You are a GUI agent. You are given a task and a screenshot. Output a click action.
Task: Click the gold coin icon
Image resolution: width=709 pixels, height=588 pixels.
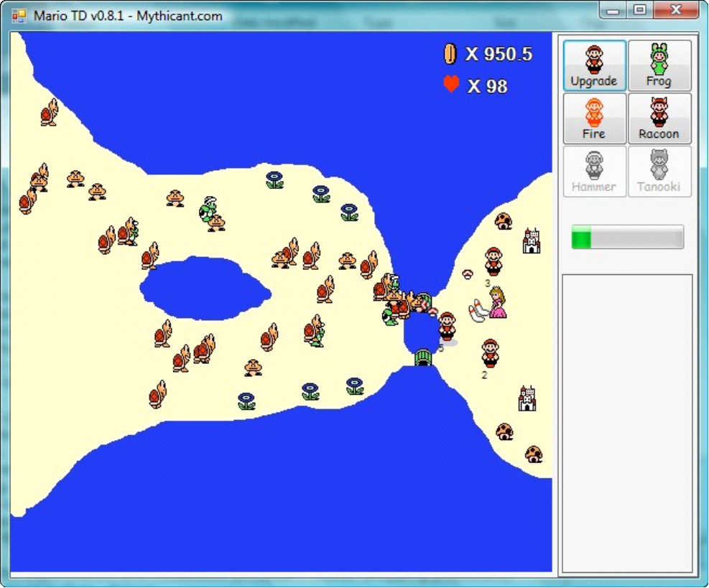click(450, 53)
